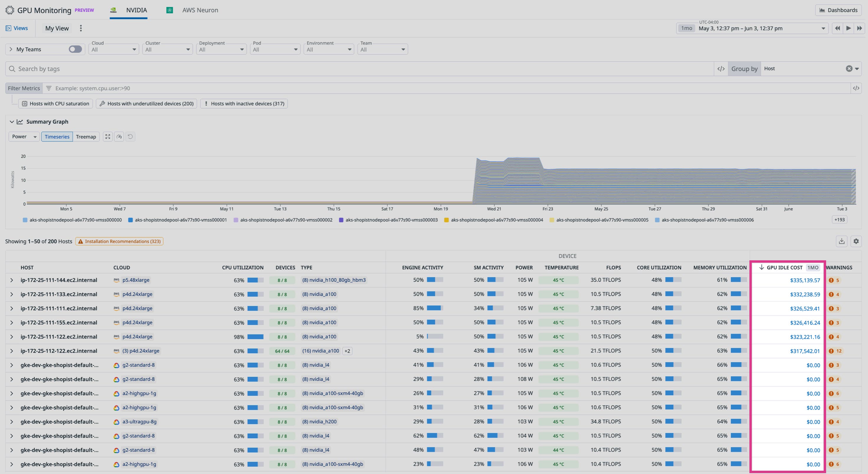Enable the My Teams toggle

click(75, 49)
